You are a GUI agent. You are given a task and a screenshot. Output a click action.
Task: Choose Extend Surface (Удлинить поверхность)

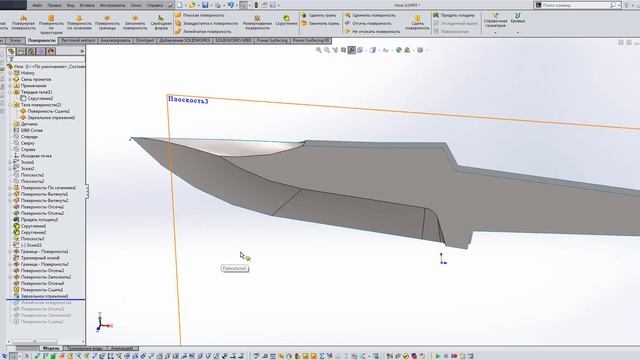(x=370, y=15)
